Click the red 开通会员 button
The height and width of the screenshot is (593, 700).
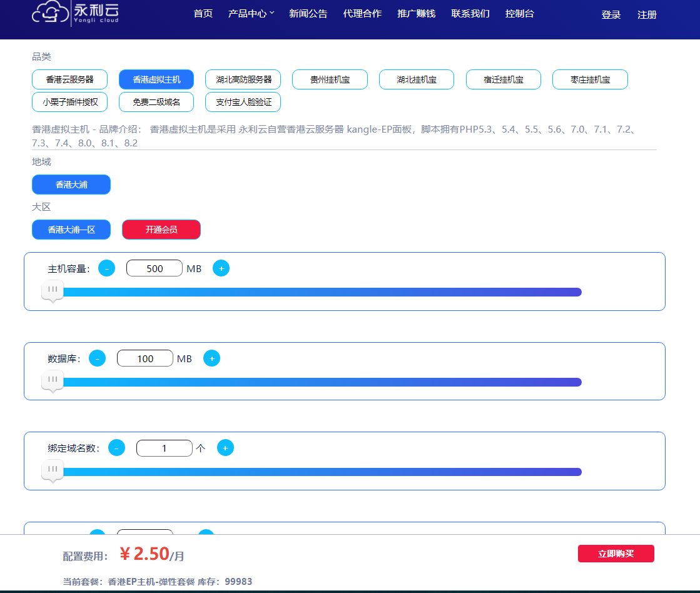coord(161,230)
